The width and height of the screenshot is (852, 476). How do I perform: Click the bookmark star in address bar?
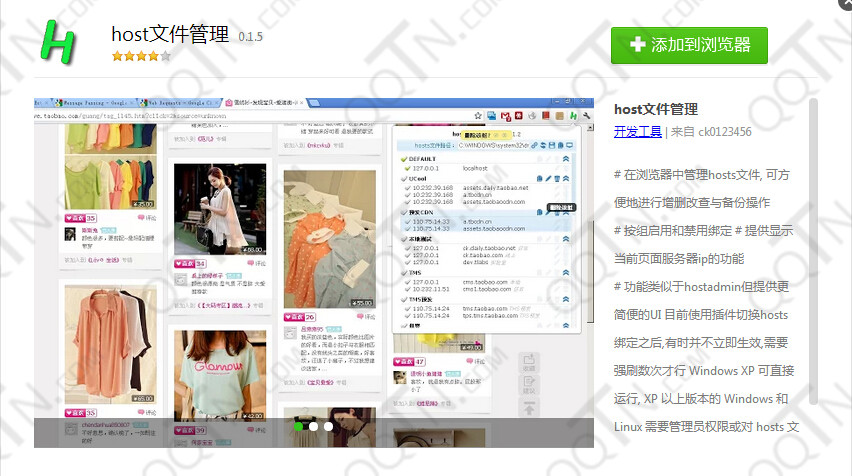click(479, 117)
